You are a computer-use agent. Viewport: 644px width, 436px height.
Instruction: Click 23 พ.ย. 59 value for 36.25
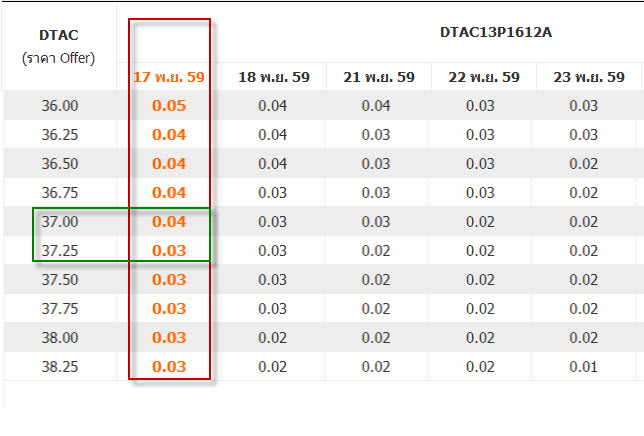[x=584, y=135]
